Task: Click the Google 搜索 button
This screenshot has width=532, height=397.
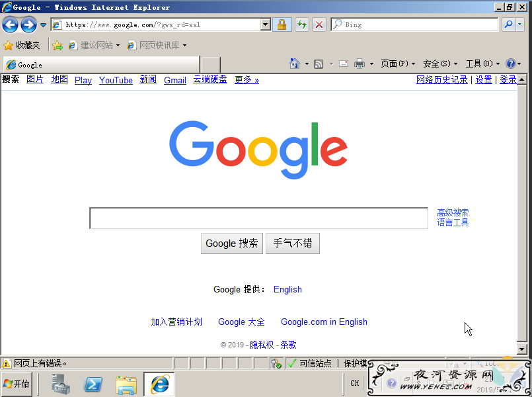Action: point(232,243)
